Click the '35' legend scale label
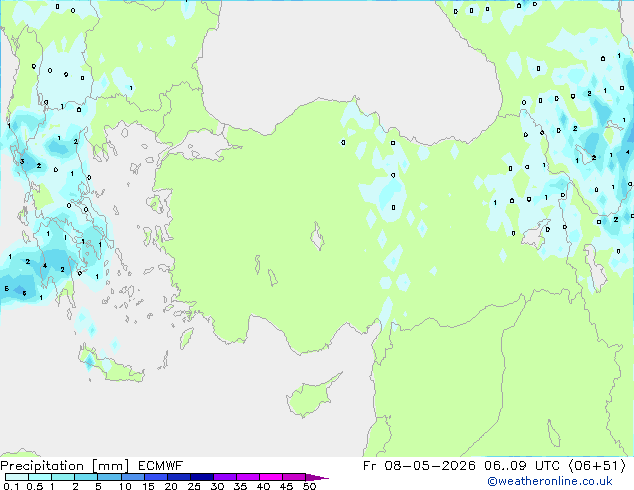634x490 pixels. [240, 486]
